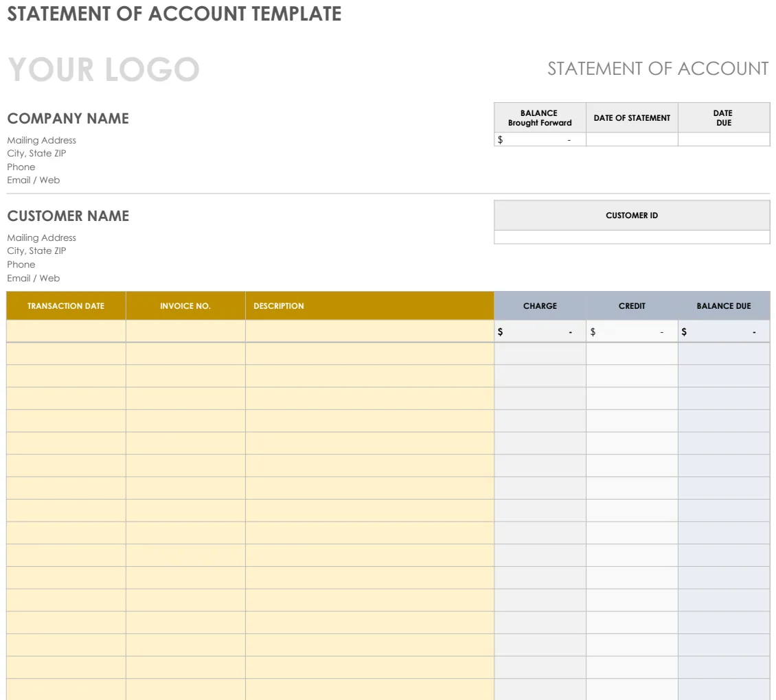Click the first empty INVOICE NO. cell
The image size is (776, 700).
pos(185,331)
